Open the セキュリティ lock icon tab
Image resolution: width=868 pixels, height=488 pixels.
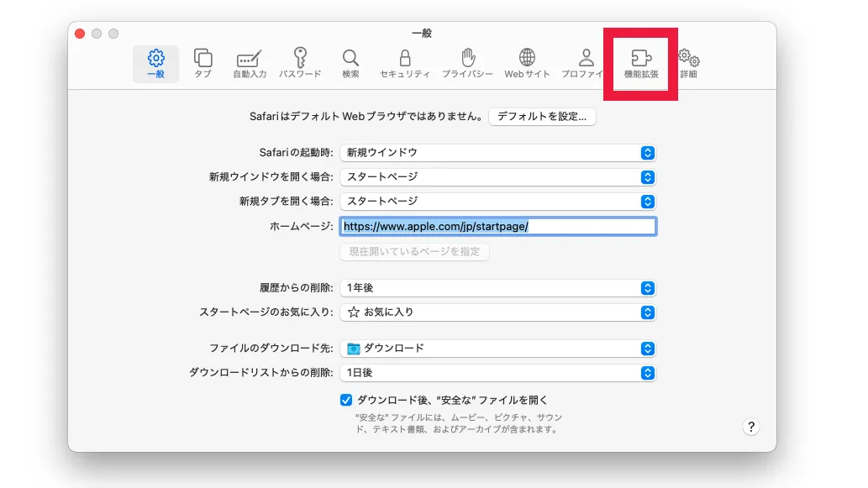coord(405,64)
